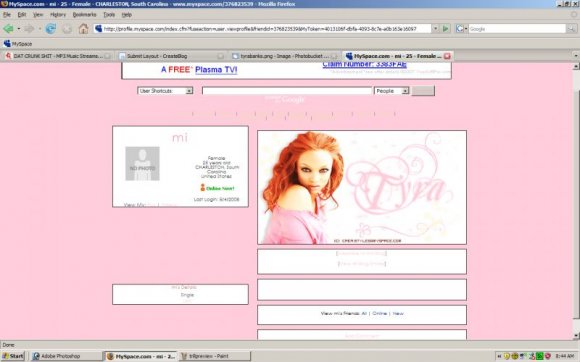Open the Edit menu
Viewport: 580px width, 362px height.
coord(22,15)
